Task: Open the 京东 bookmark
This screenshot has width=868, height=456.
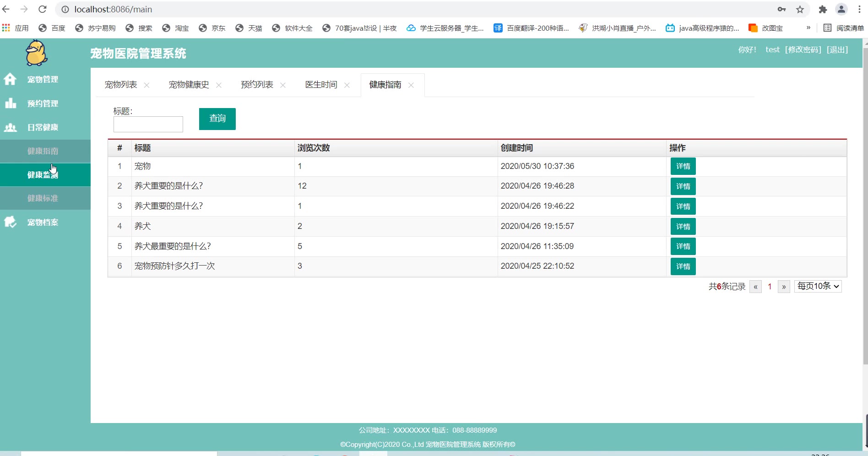Action: (212, 28)
